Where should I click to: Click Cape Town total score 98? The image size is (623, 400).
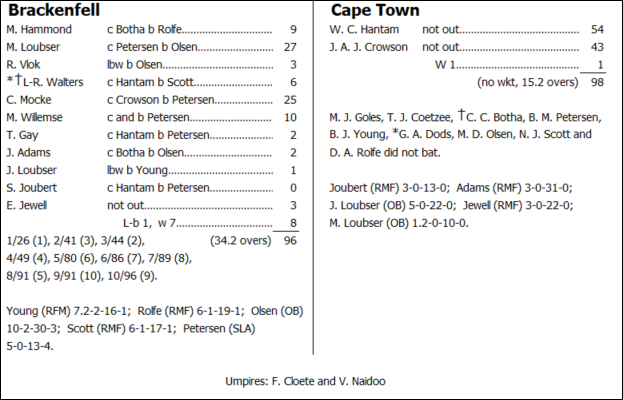tap(598, 82)
